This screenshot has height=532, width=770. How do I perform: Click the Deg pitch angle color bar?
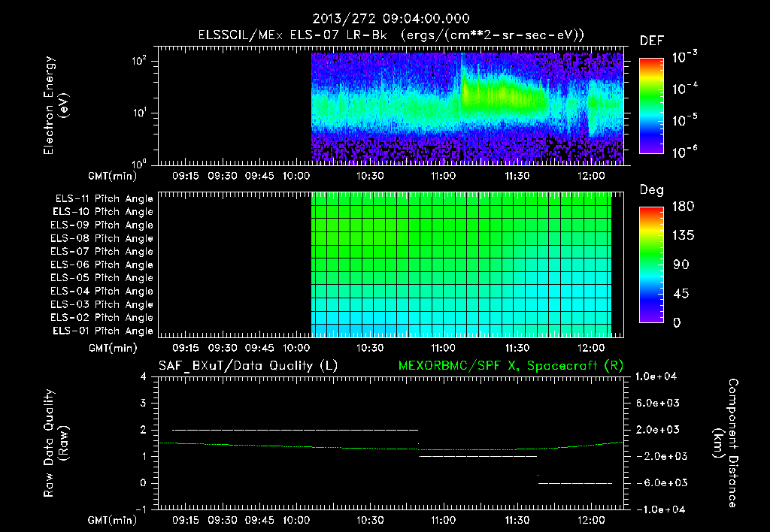(651, 264)
